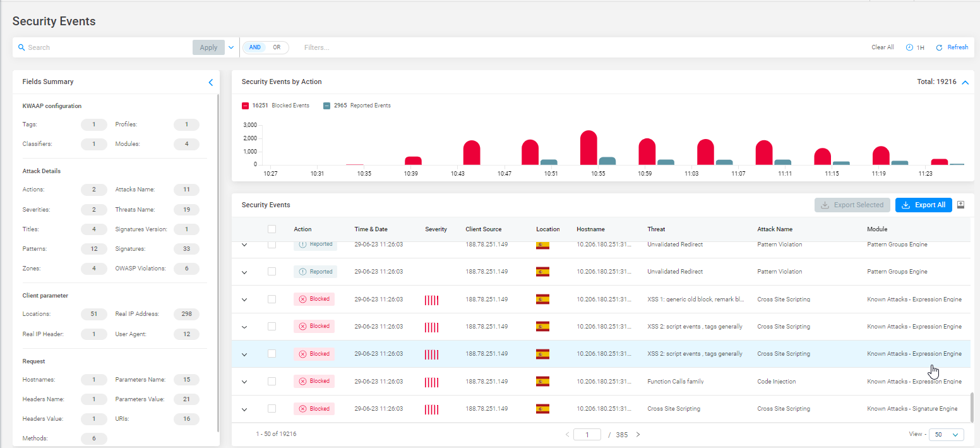Open the View rows-per-page dropdown
Screen dimensions: 980x448
tap(947, 435)
